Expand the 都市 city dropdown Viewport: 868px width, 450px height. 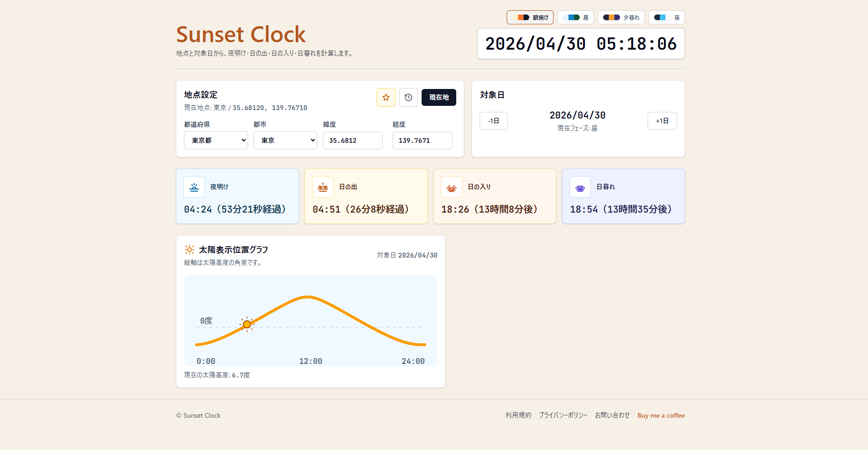pos(285,140)
